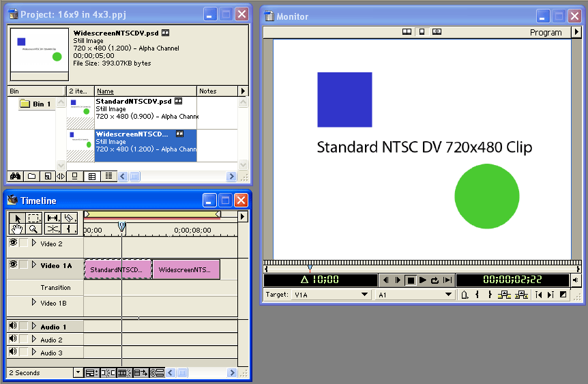This screenshot has width=588, height=384.
Task: Pick the Zoom magnifier tool
Action: [33, 229]
